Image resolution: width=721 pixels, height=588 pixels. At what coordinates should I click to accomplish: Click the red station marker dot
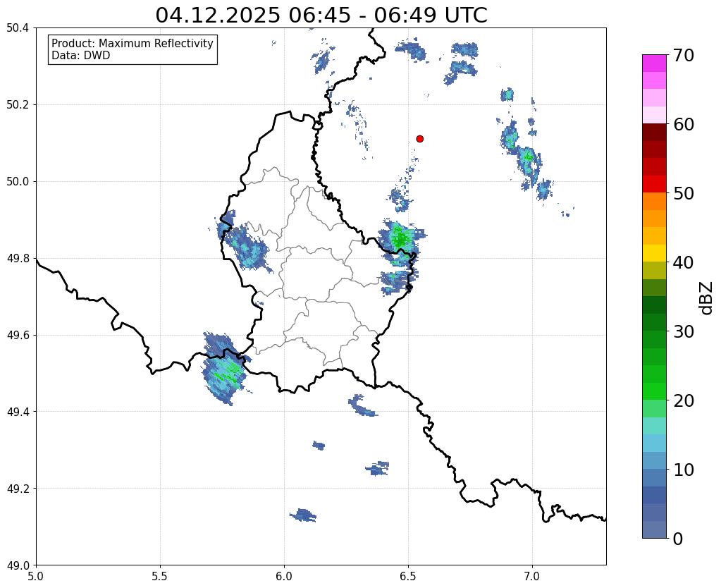[419, 139]
